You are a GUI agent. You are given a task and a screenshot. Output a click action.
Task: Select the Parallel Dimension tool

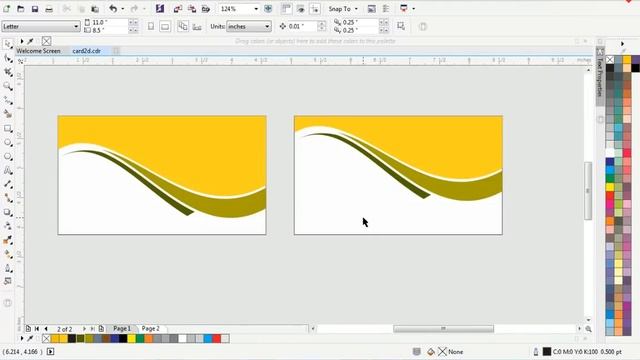(x=7, y=184)
